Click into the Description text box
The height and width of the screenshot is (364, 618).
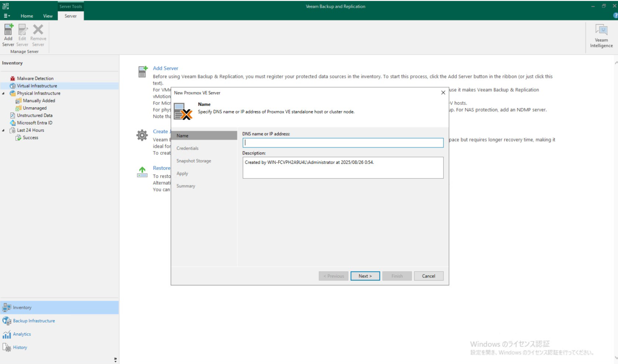coord(343,168)
